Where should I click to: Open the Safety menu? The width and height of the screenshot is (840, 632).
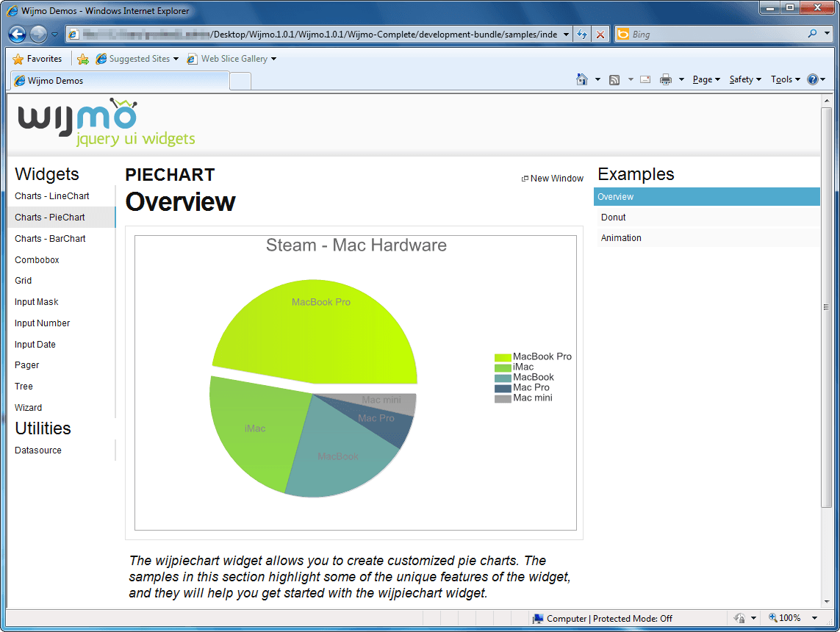point(745,79)
